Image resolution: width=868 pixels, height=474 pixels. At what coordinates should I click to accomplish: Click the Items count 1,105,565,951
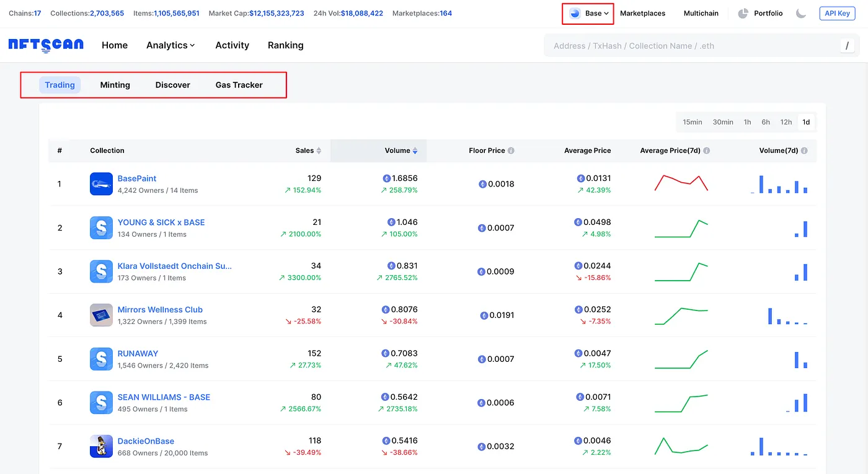coord(177,13)
